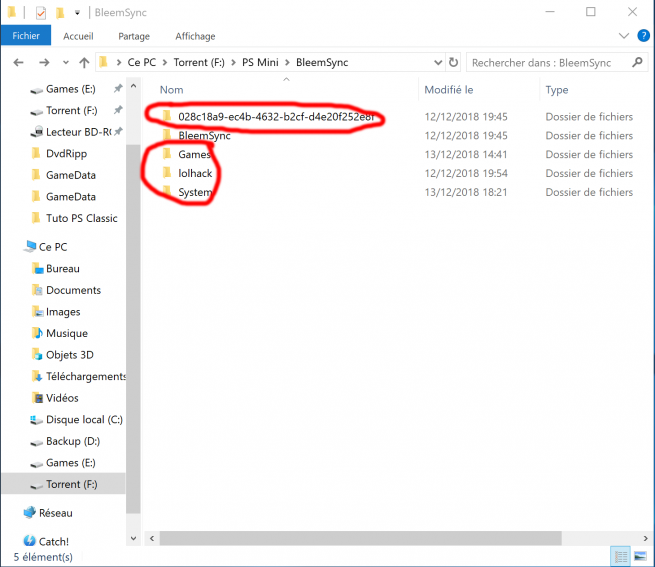655x567 pixels.
Task: Sort by the Nom column header
Action: [171, 90]
